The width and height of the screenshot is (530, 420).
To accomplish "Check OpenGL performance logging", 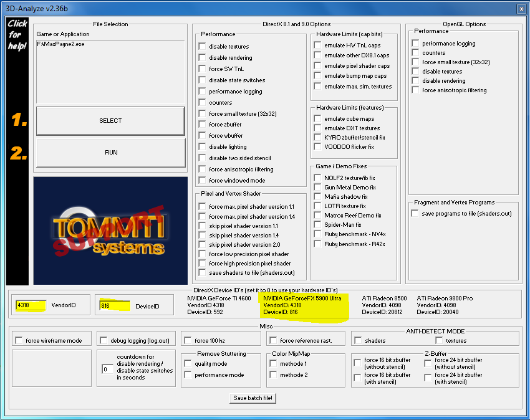I will (415, 43).
